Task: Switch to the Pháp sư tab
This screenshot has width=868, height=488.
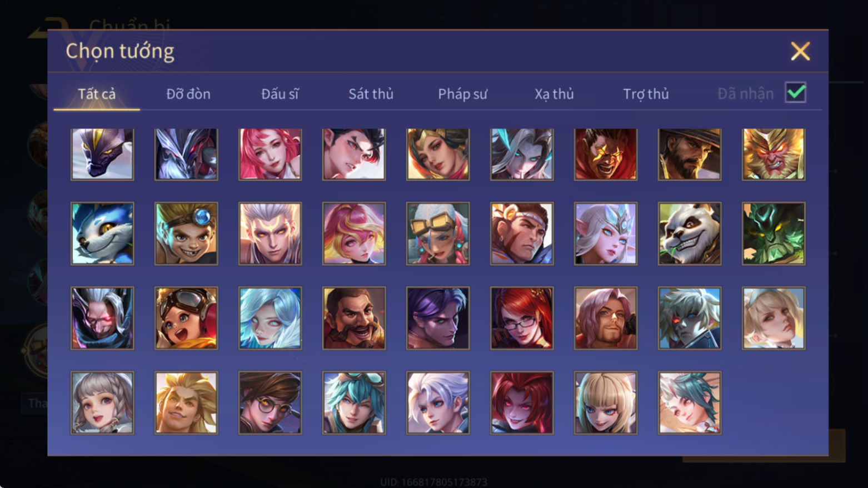Action: pos(462,94)
